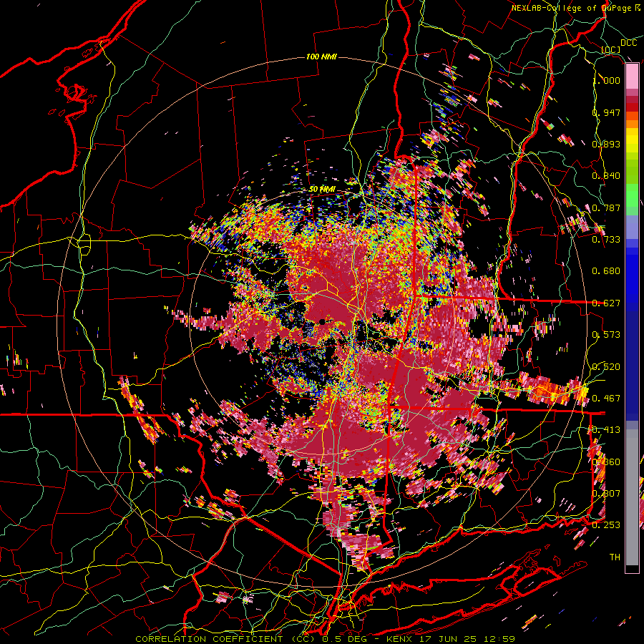644x644 pixels.
Task: Click the 0.893 legend value
Action: pos(607,144)
